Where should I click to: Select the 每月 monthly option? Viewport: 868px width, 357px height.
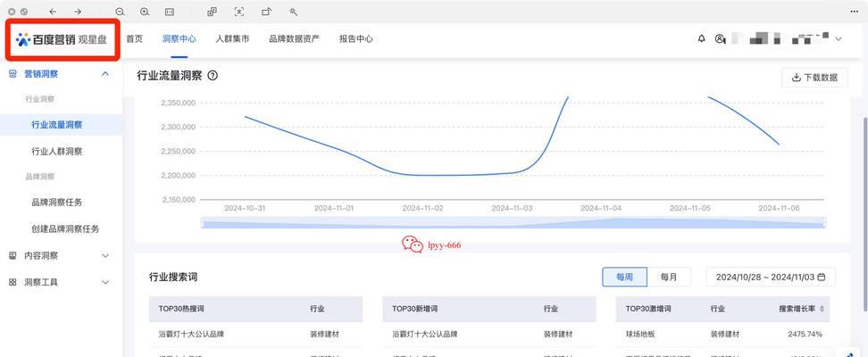click(x=669, y=277)
